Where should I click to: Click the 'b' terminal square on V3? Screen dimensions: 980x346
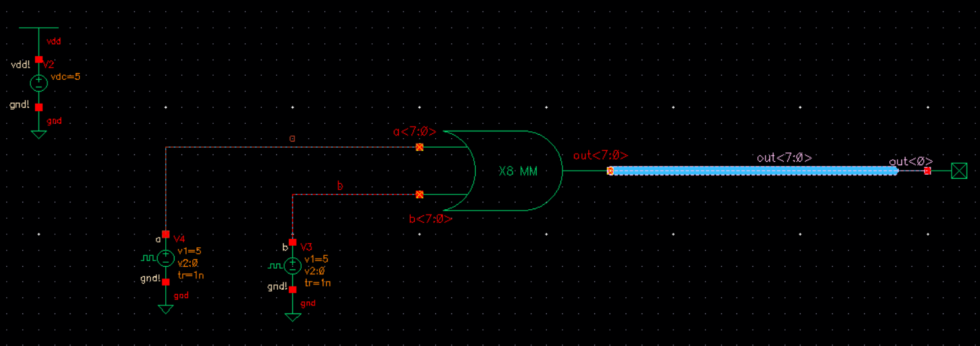(292, 242)
